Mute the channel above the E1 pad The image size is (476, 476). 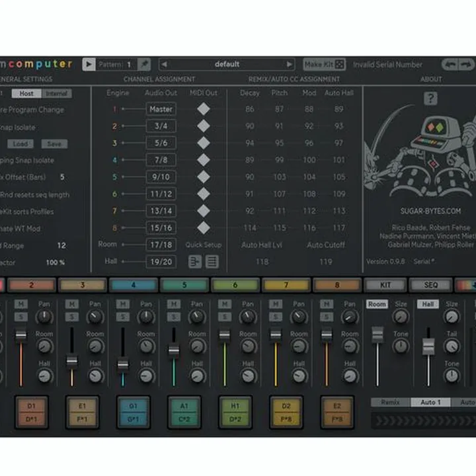pos(72,304)
